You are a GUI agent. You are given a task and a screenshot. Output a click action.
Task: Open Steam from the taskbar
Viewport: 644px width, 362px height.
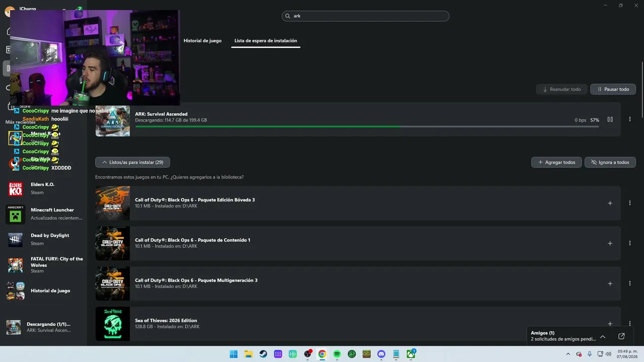[263, 354]
